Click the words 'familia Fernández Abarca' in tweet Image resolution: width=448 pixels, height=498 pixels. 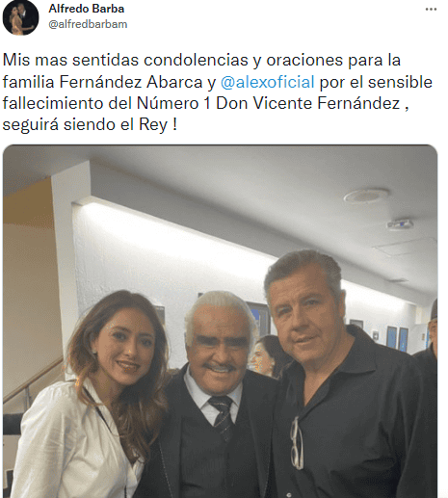pos(102,82)
